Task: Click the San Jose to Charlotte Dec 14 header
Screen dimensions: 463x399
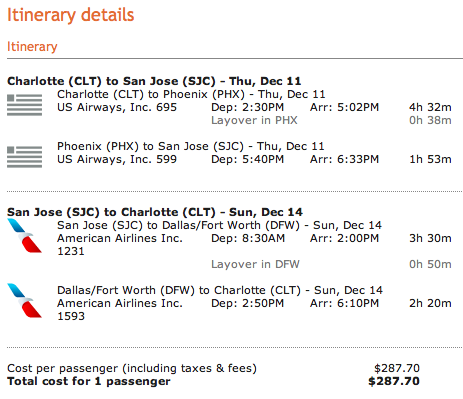Action: [x=155, y=212]
